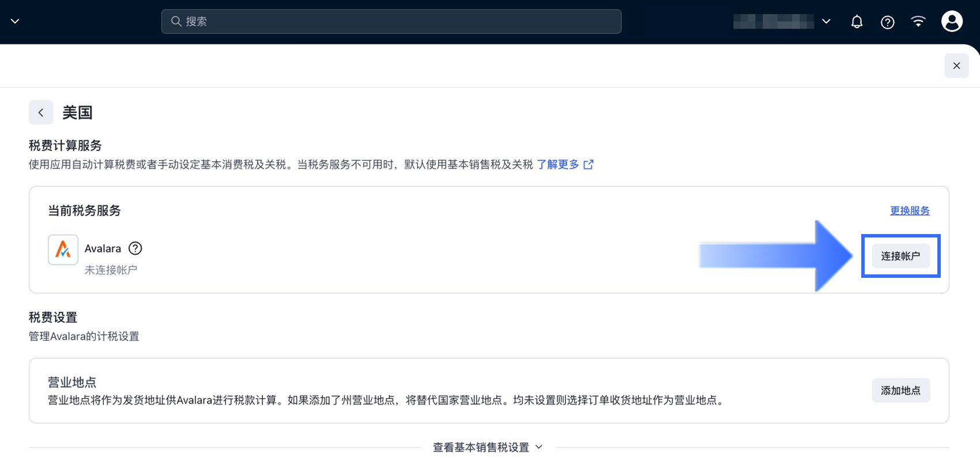Click the 营业地点 heading
Viewport: 980px width, 475px height.
72,382
